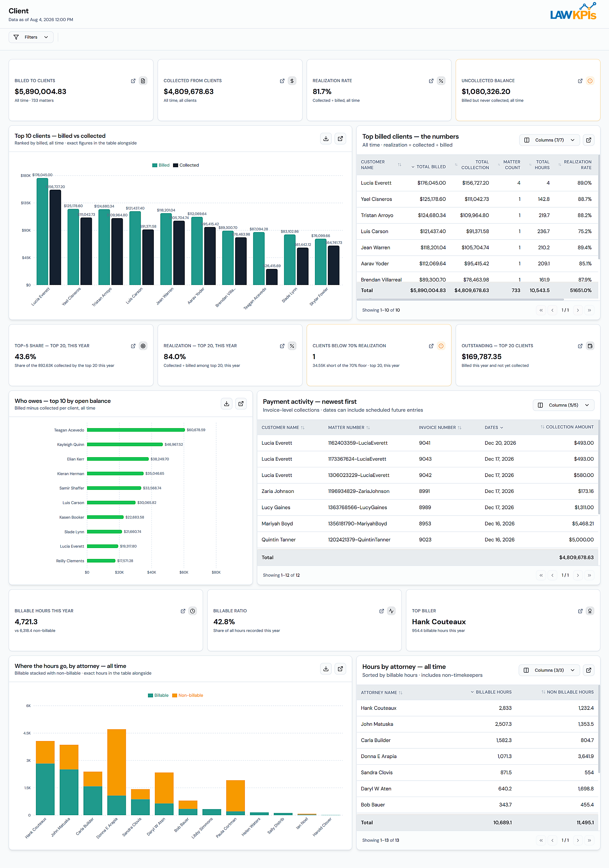Click the Outstanding Top 20 Clients wallet icon
This screenshot has height=868, width=609.
[x=590, y=346]
